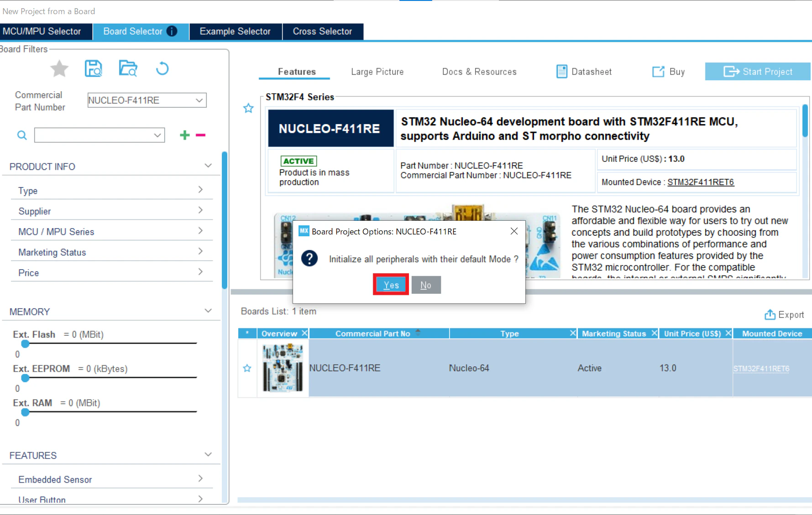Expand the User Button filter

pos(200,499)
